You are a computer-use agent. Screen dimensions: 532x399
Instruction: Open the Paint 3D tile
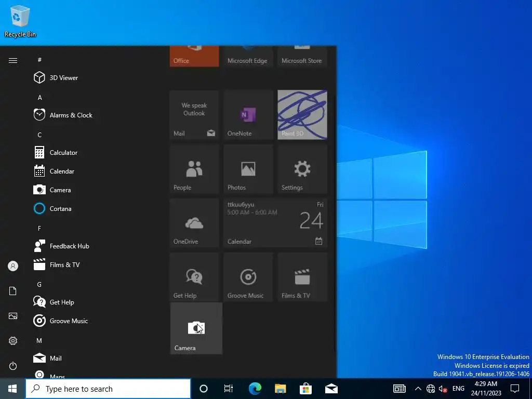[302, 115]
